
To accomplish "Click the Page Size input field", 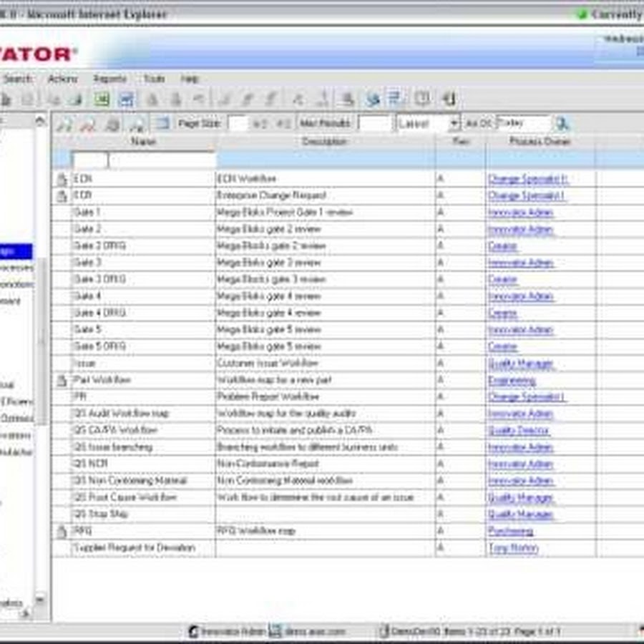I will [238, 124].
